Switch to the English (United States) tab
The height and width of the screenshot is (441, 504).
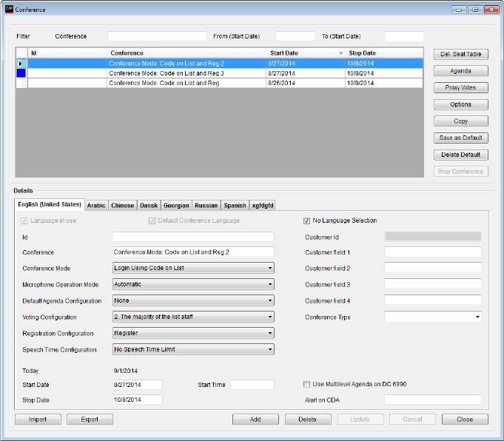pyautogui.click(x=50, y=204)
